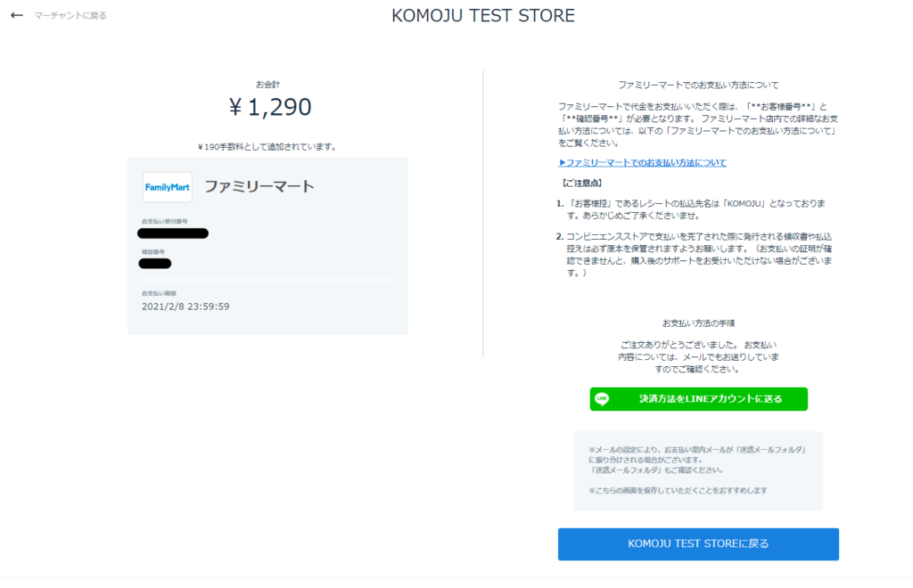Click the payment deadline 2021/2/8 23:59:59
Screen dimensions: 913x588
tap(185, 306)
